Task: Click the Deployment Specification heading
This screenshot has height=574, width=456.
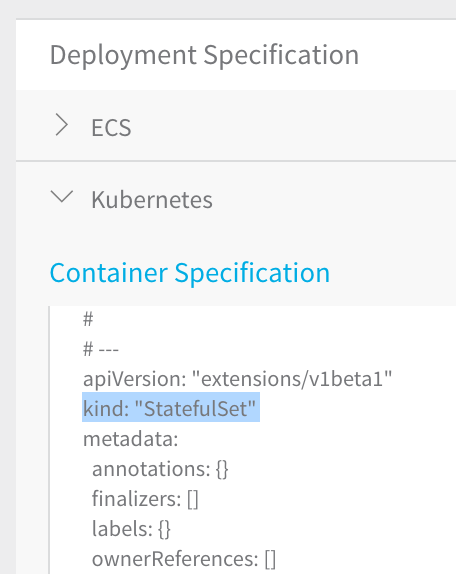Action: click(x=204, y=56)
